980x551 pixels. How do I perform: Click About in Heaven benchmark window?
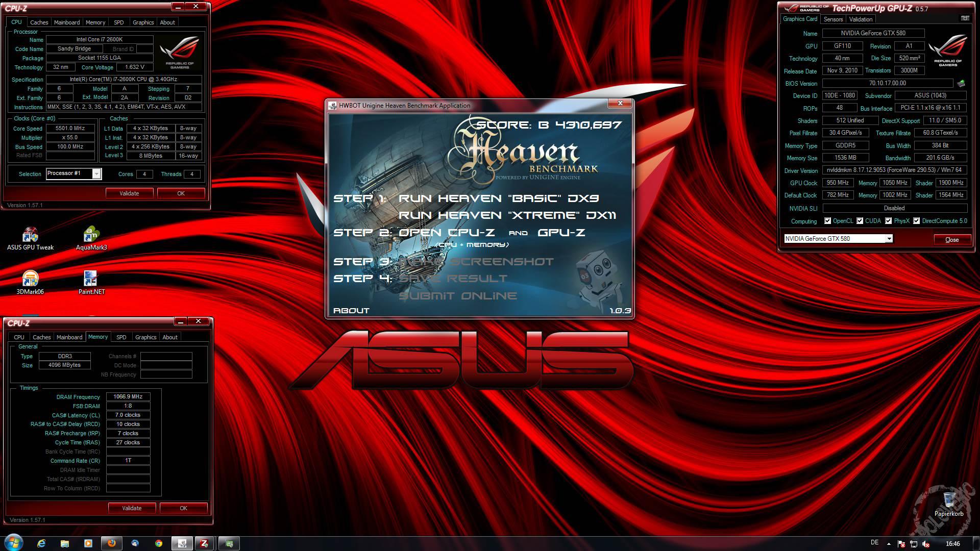point(351,311)
